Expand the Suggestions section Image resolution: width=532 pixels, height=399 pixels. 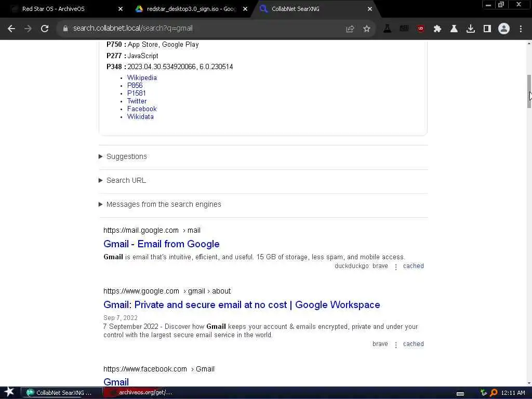[123, 156]
